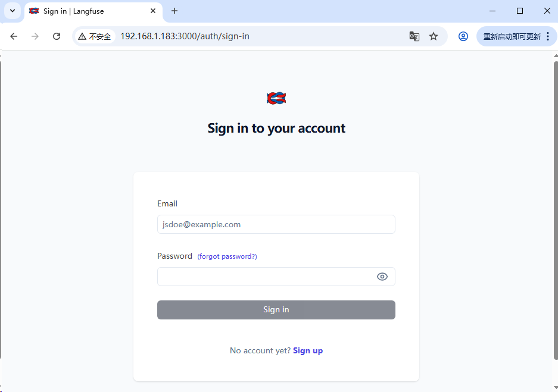Bookmark this page with the star icon
The width and height of the screenshot is (558, 392).
[x=434, y=36]
